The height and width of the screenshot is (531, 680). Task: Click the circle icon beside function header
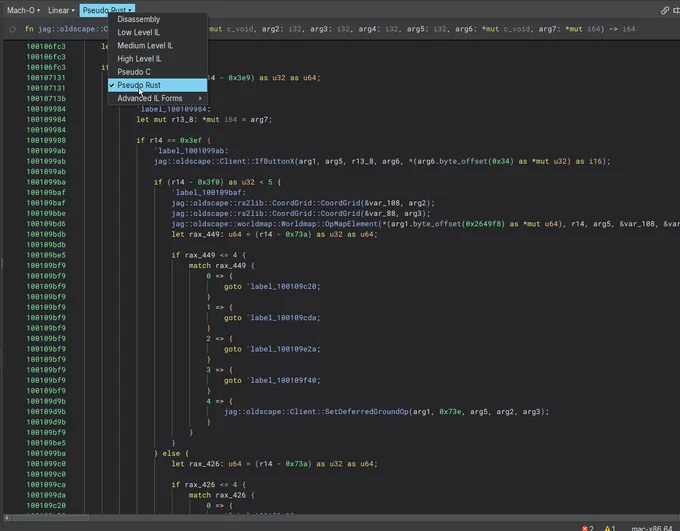[13, 29]
